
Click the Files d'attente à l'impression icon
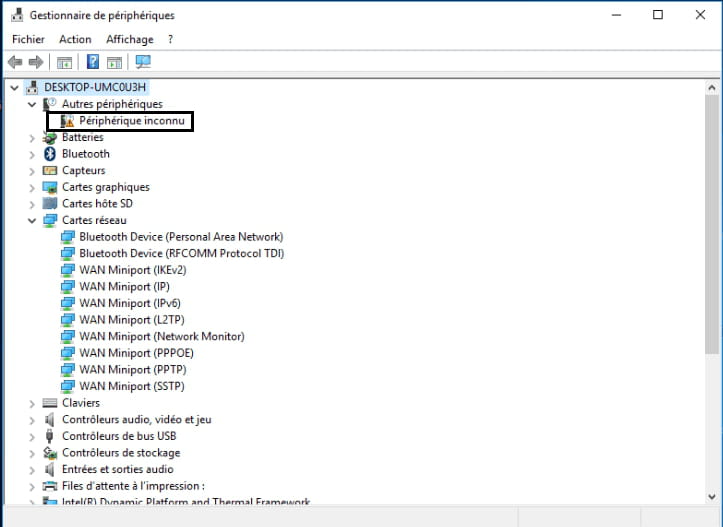click(49, 486)
